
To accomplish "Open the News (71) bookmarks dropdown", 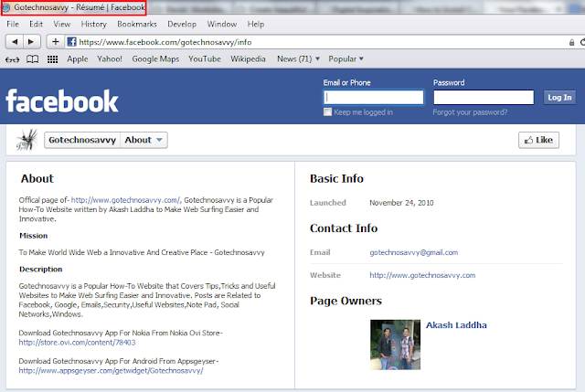I will [298, 58].
